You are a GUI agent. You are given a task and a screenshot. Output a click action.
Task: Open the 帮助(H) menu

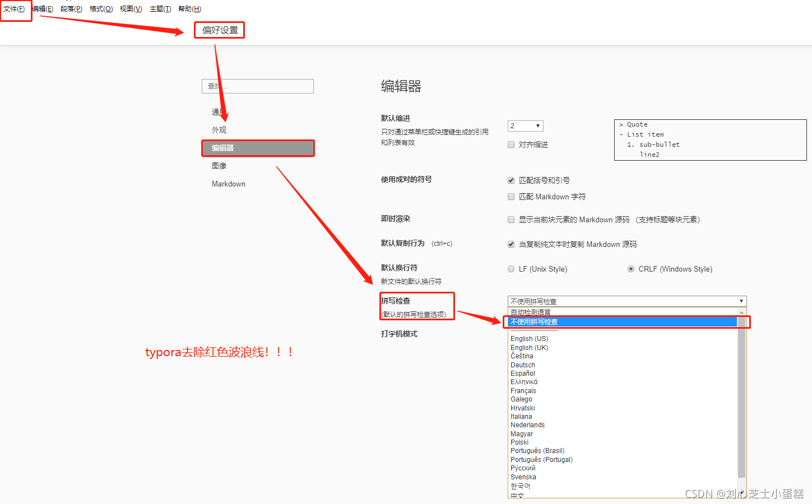[189, 9]
